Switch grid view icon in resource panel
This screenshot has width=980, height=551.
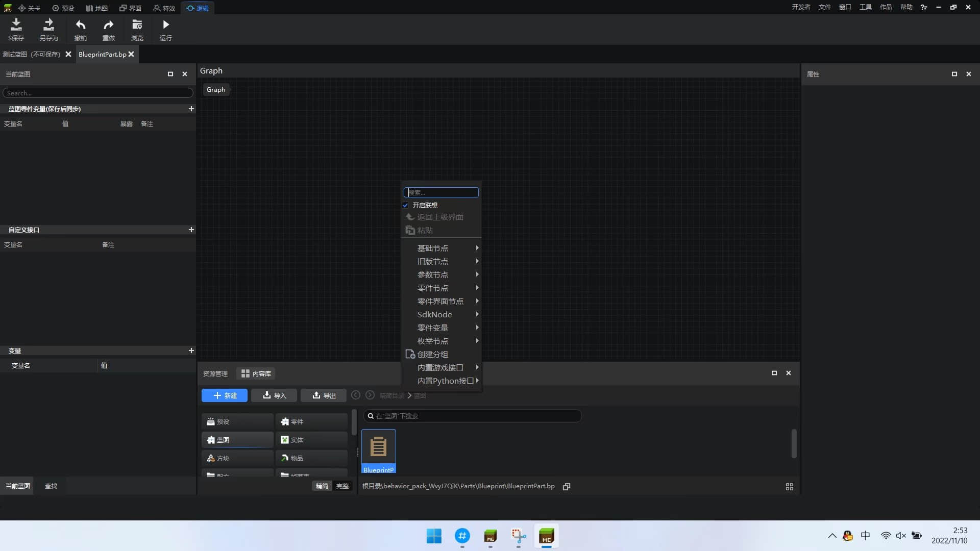(x=790, y=487)
